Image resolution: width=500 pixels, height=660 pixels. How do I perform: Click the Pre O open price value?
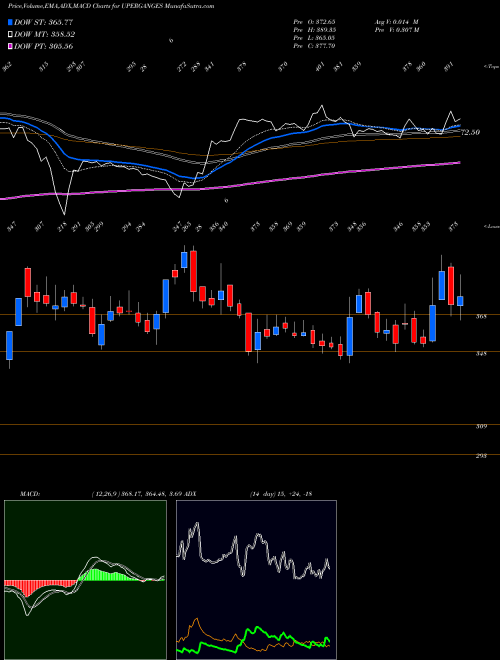[314, 21]
